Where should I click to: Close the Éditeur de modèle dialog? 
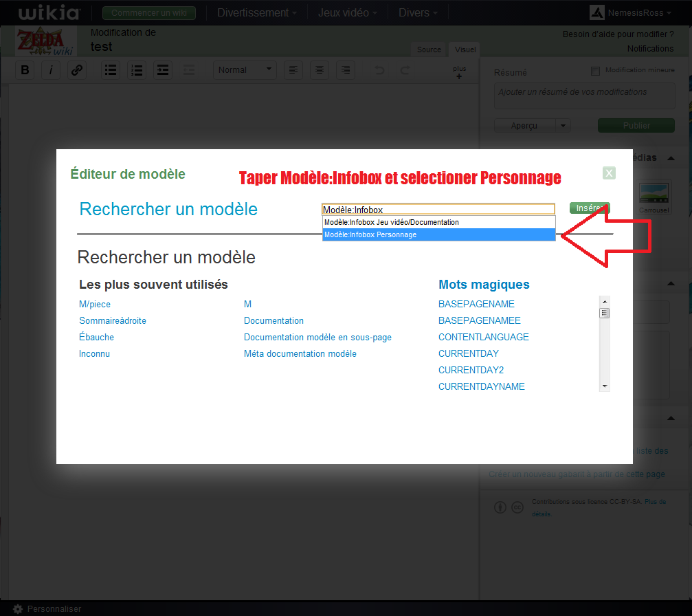609,173
